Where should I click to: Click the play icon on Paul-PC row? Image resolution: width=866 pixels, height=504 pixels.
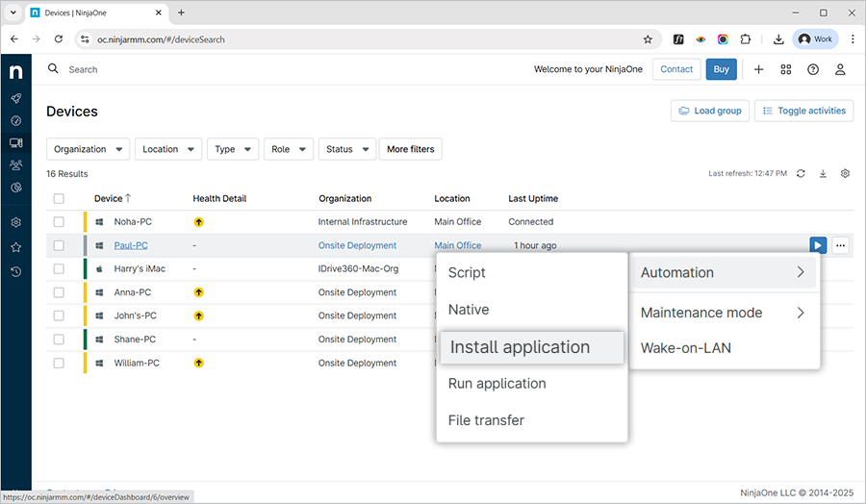click(817, 245)
